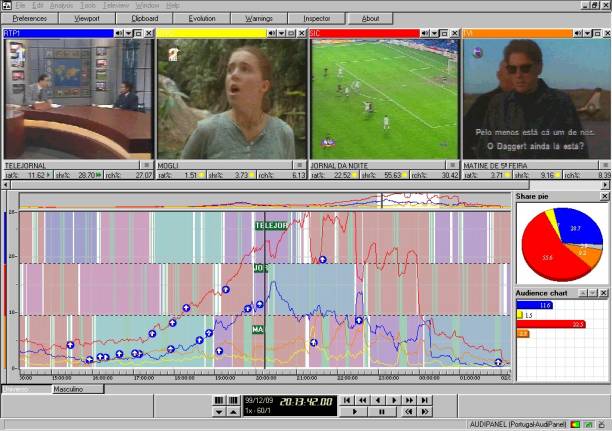Click the AUDIPANEL status bar text
612x431 pixels.
[x=518, y=424]
